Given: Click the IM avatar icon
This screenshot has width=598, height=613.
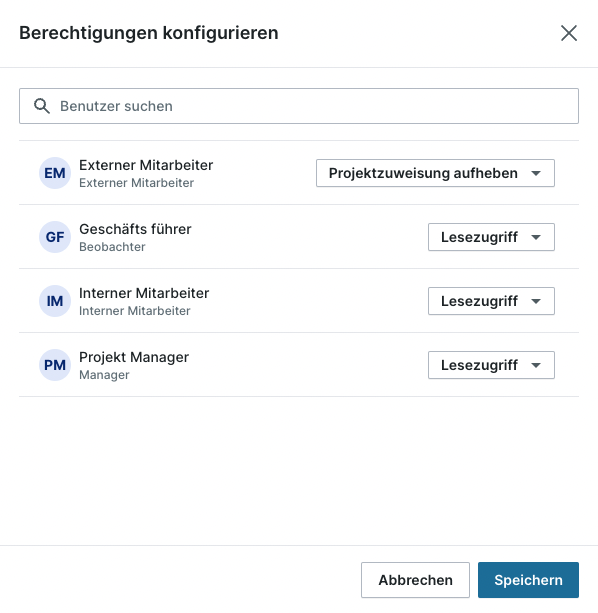Looking at the screenshot, I should 55,301.
